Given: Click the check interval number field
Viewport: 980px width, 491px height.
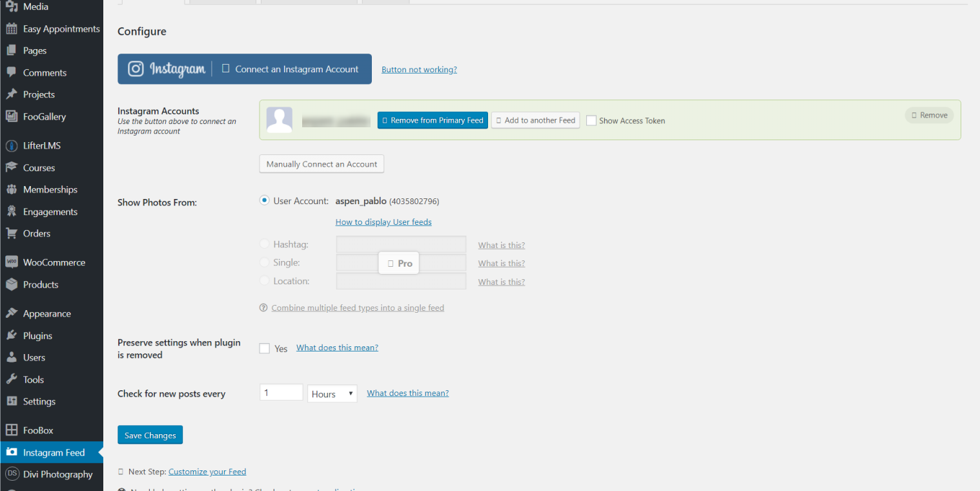Looking at the screenshot, I should (281, 392).
